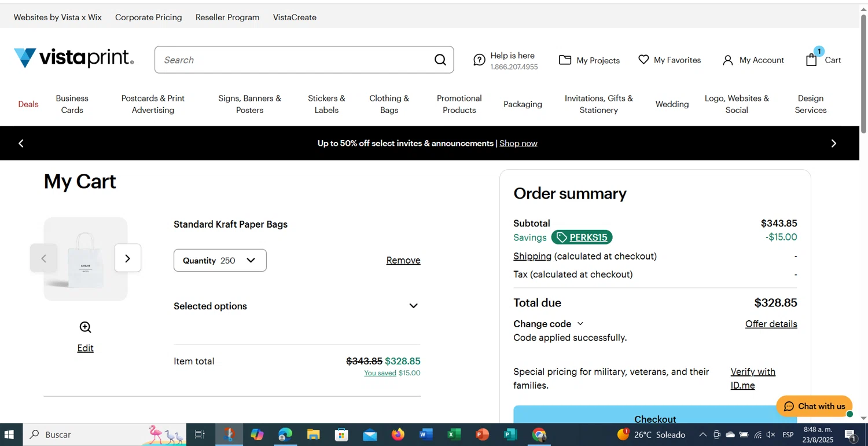Open the notification center icon

(851, 434)
